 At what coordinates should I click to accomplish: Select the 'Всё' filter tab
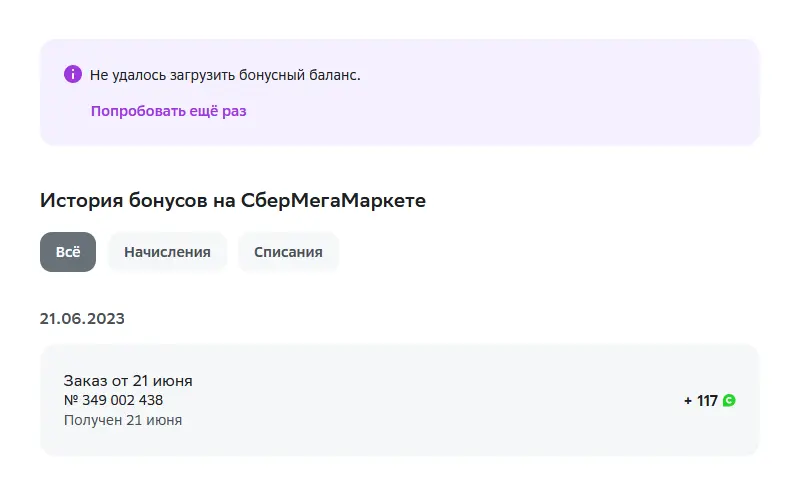(x=68, y=252)
